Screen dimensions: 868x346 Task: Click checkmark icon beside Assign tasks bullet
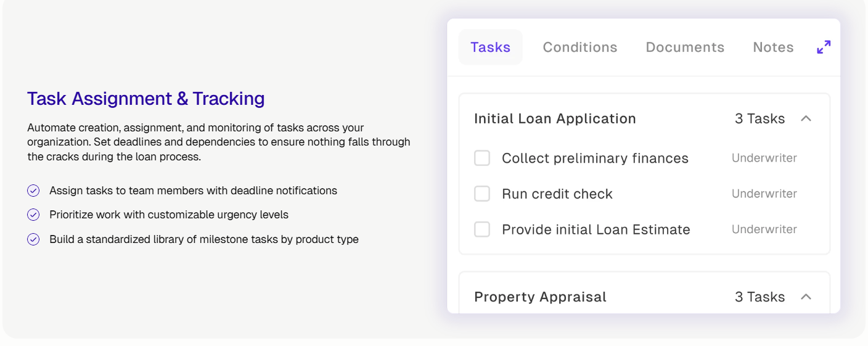(x=33, y=191)
